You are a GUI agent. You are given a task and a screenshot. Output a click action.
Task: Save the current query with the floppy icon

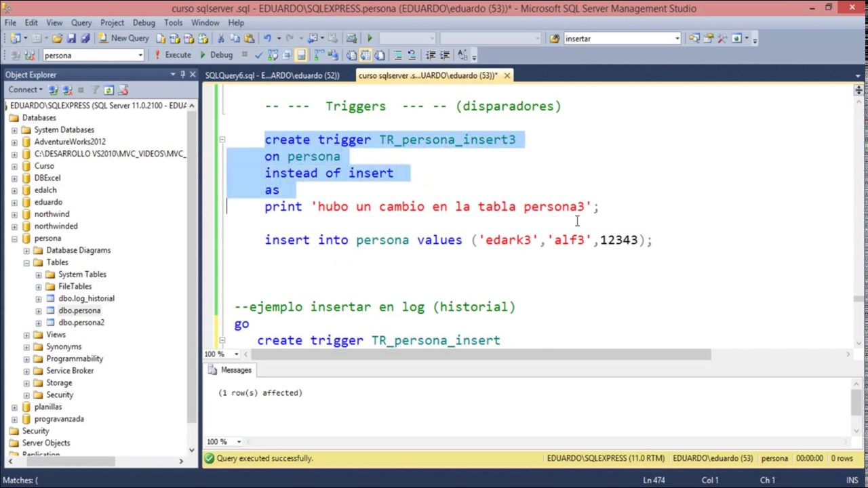[x=71, y=39]
